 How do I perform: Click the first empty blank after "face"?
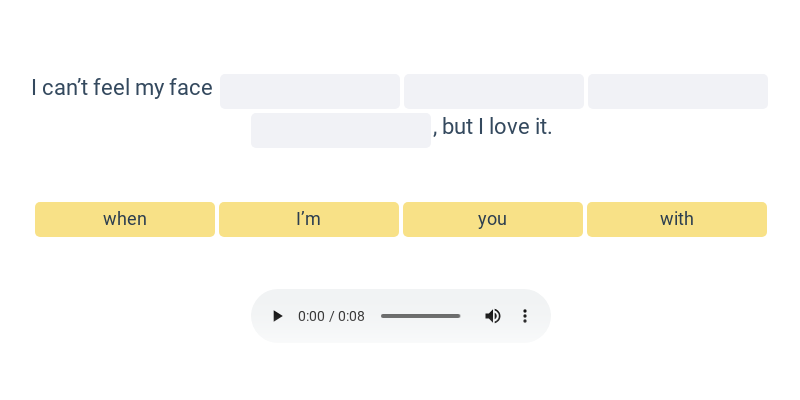pyautogui.click(x=310, y=91)
